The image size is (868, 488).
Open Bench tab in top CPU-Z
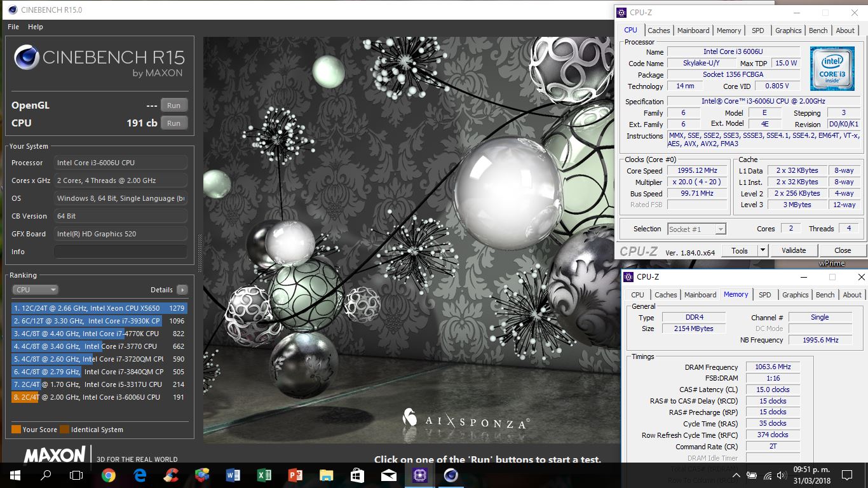pyautogui.click(x=818, y=30)
